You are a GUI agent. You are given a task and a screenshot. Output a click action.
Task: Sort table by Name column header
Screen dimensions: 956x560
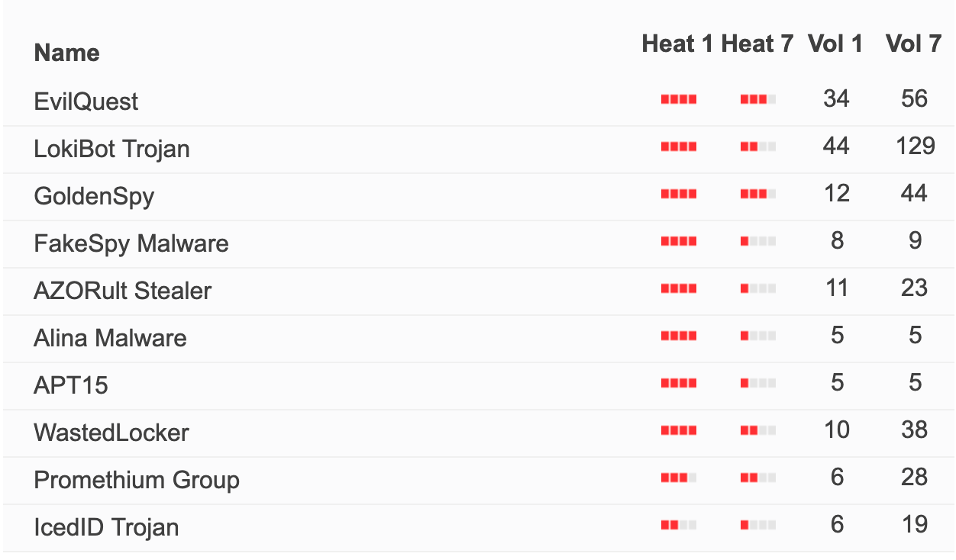click(x=67, y=53)
